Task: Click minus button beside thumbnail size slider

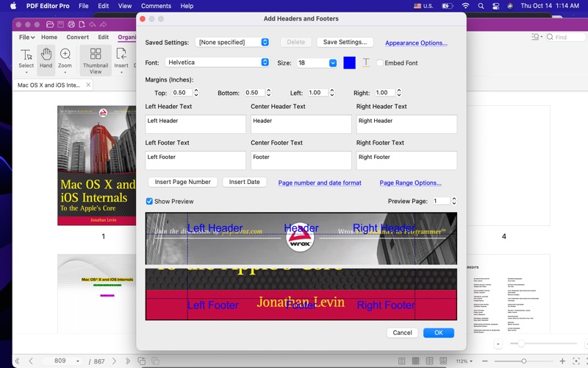Action: pyautogui.click(x=498, y=344)
